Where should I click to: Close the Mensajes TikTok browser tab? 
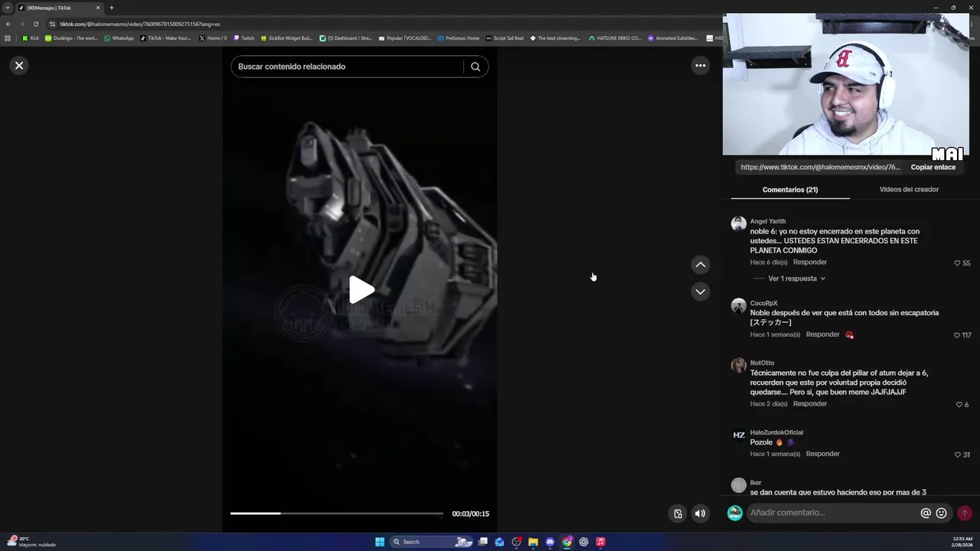click(98, 8)
